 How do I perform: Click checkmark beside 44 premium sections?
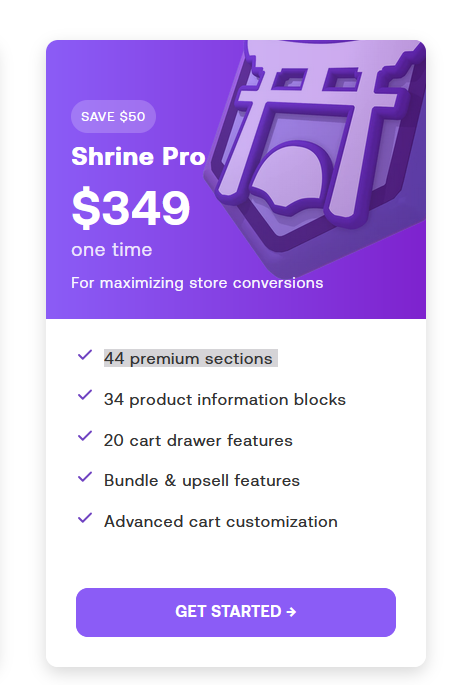point(85,355)
